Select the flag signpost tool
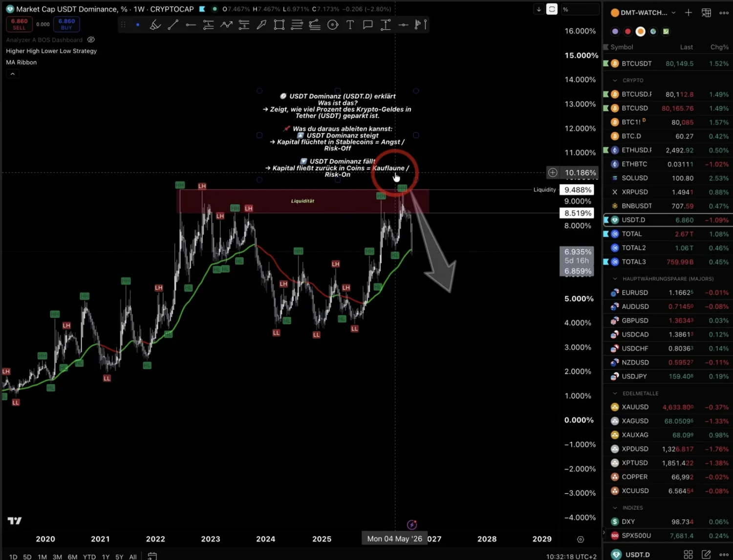This screenshot has height=560, width=733. point(420,24)
